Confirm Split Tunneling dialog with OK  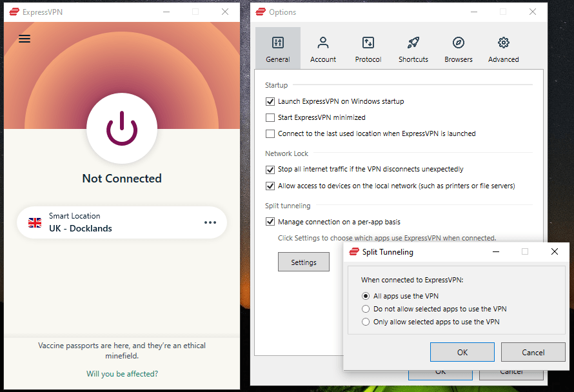point(462,352)
